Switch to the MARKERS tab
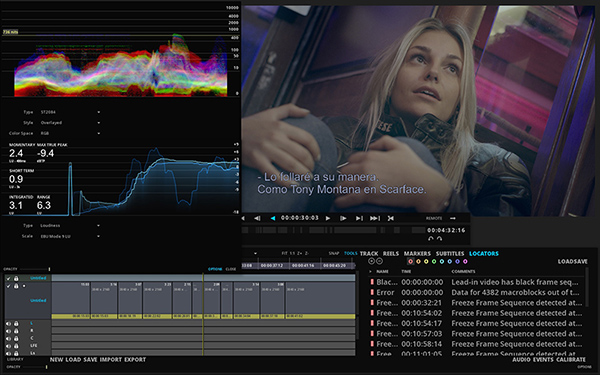This screenshot has width=600, height=375. [x=417, y=253]
